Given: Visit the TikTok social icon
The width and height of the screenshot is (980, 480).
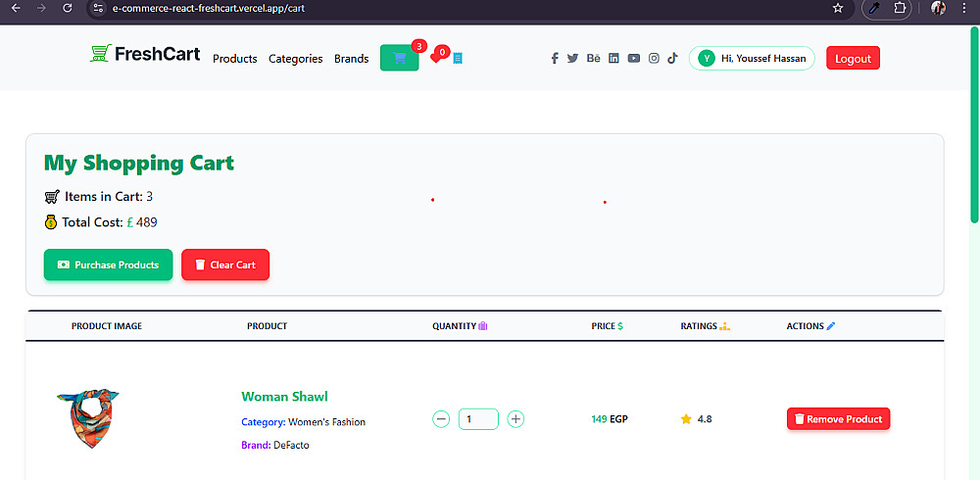Looking at the screenshot, I should (x=672, y=58).
